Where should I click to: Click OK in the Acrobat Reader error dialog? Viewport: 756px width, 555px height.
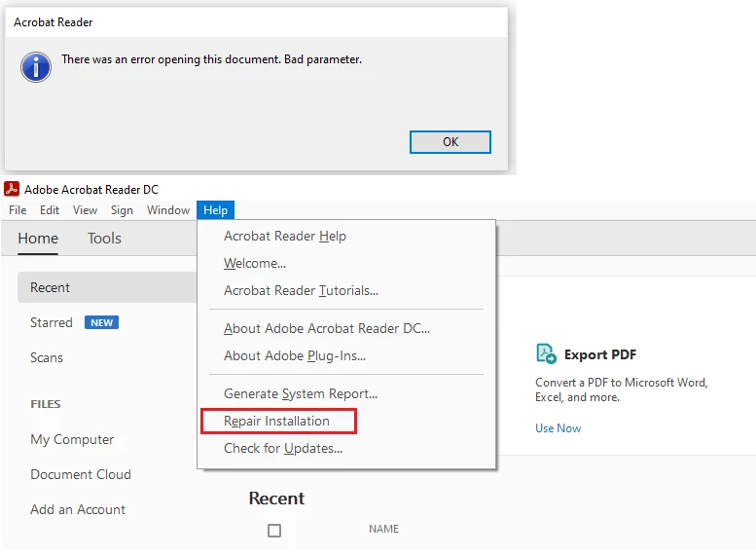click(450, 142)
